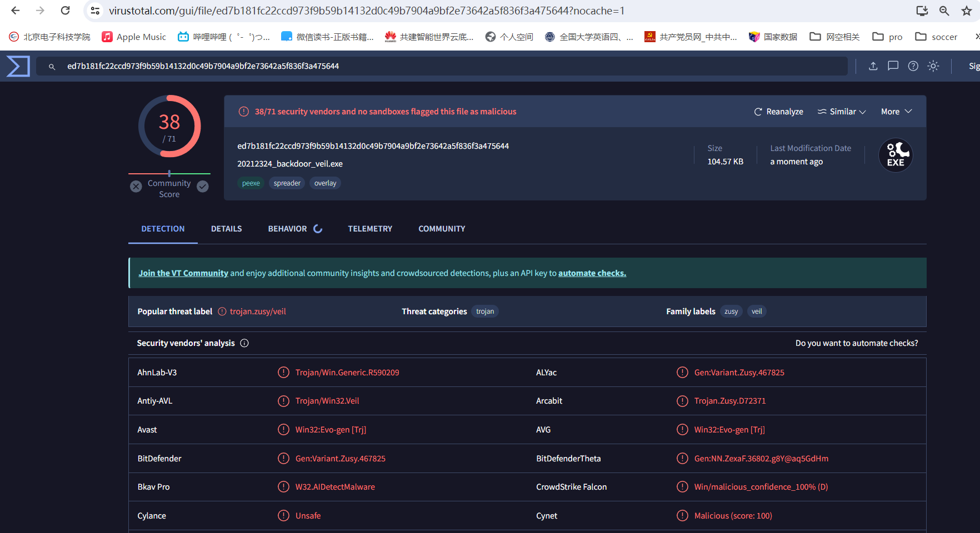This screenshot has width=980, height=533.
Task: Switch to the DETAILS tab
Action: coord(227,229)
